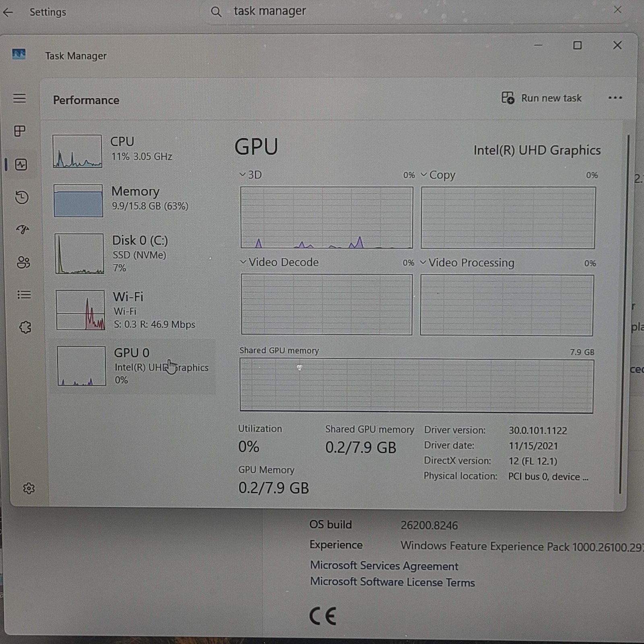Click the Video Decode utilization graph
The image size is (644, 644).
pos(326,304)
